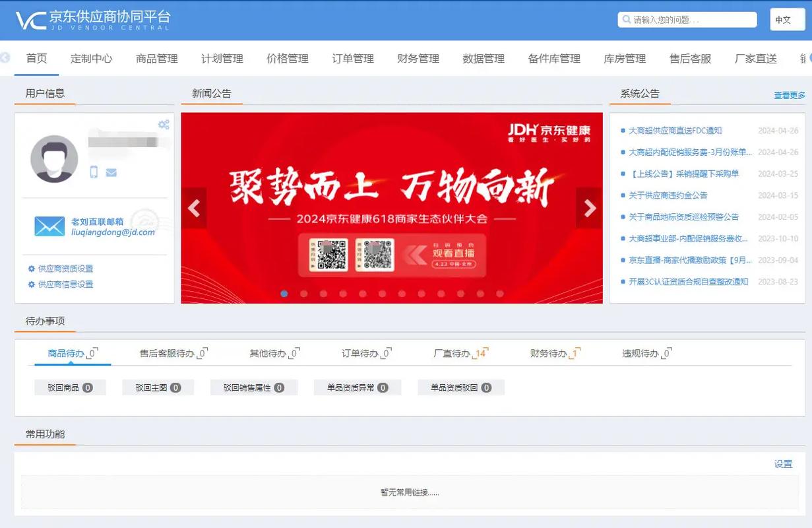Open 关于商品地标资质巡检预警公告 link
The image size is (812, 528).
tap(683, 217)
